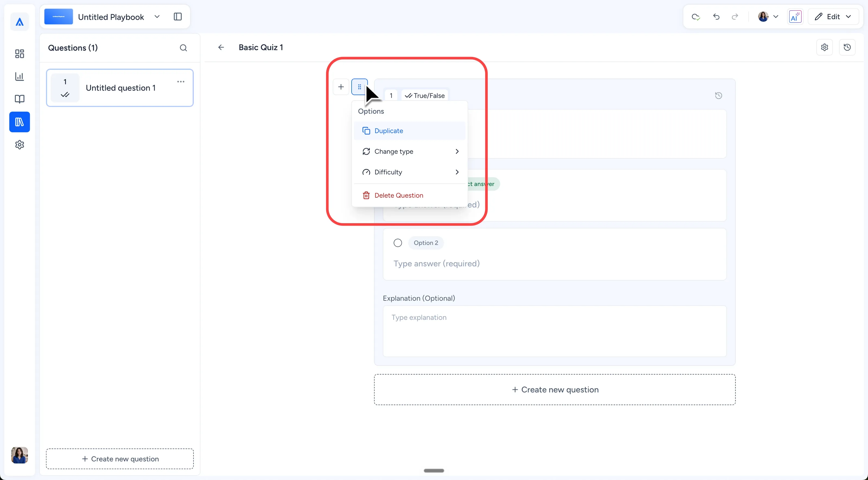
Task: Redo the last action
Action: [x=735, y=17]
